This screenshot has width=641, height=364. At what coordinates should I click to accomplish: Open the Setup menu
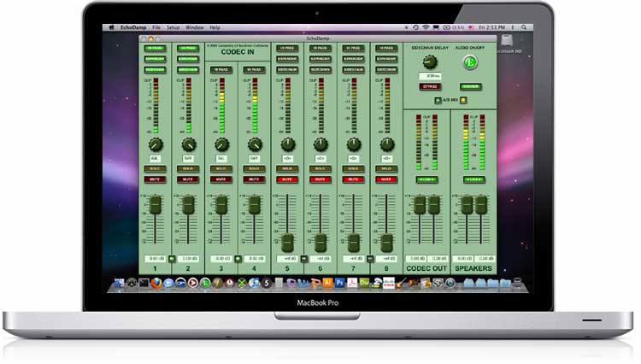tap(173, 27)
